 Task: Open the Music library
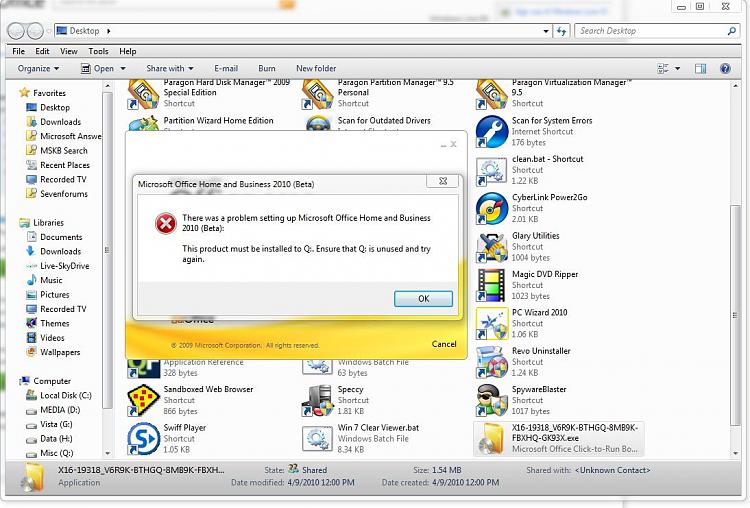click(51, 280)
